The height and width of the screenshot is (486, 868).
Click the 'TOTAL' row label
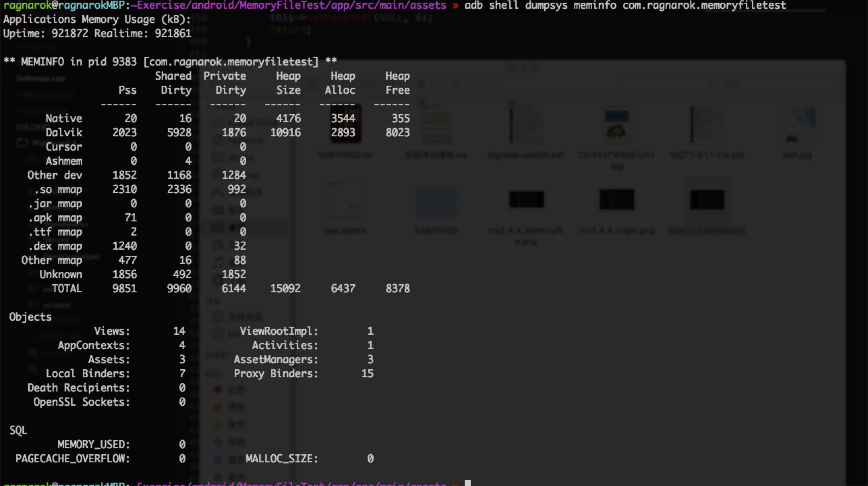[x=67, y=289]
